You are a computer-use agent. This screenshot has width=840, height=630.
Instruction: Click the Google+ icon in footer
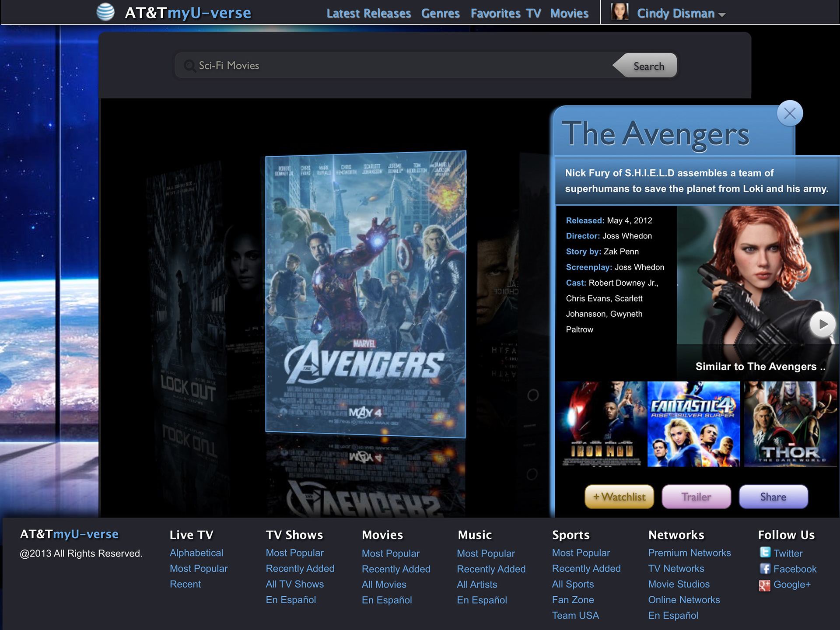pos(764,585)
